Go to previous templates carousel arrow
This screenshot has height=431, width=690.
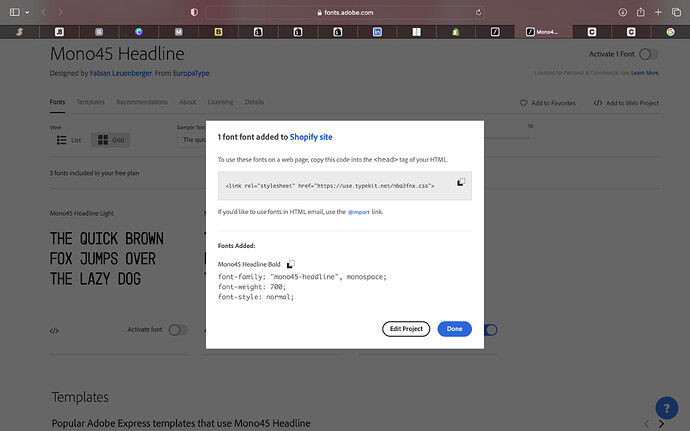click(646, 424)
